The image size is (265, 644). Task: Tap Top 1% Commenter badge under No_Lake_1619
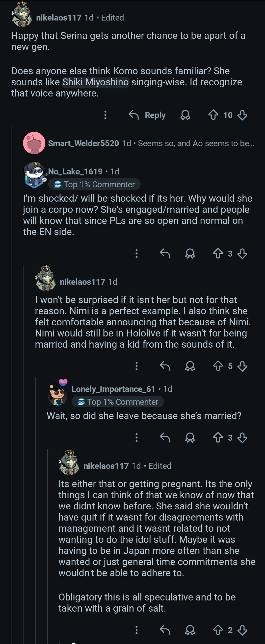point(94,185)
